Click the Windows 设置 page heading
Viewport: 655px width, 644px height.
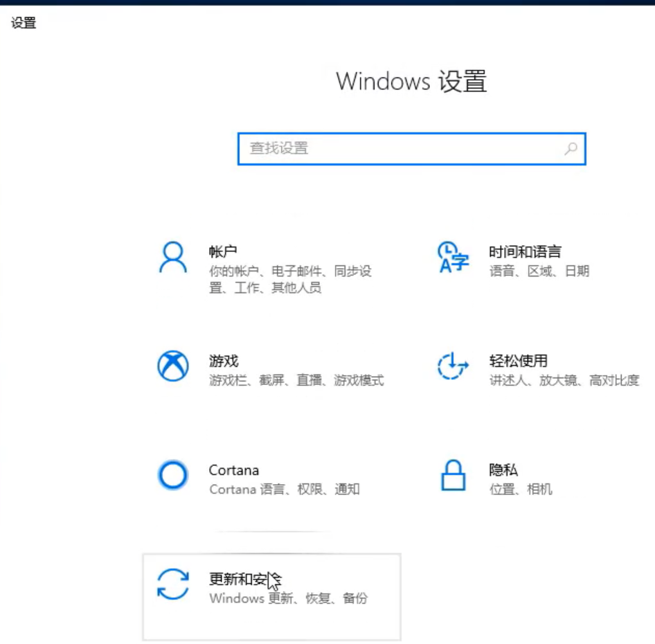point(410,82)
